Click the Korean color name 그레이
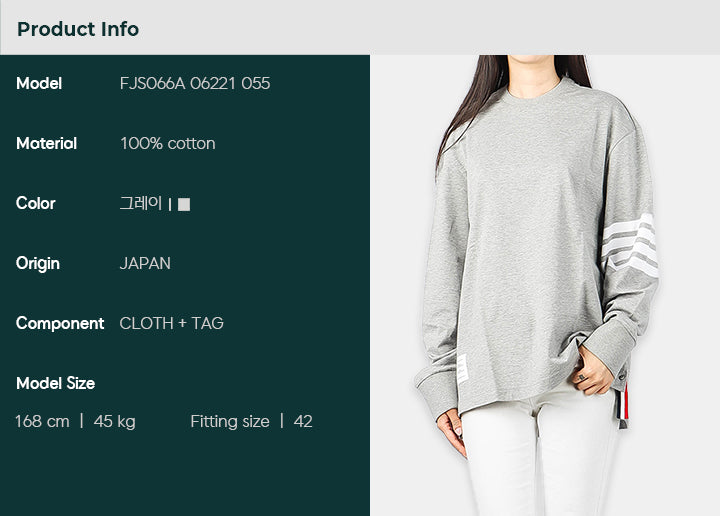Screen dimensions: 720x516 [141, 203]
